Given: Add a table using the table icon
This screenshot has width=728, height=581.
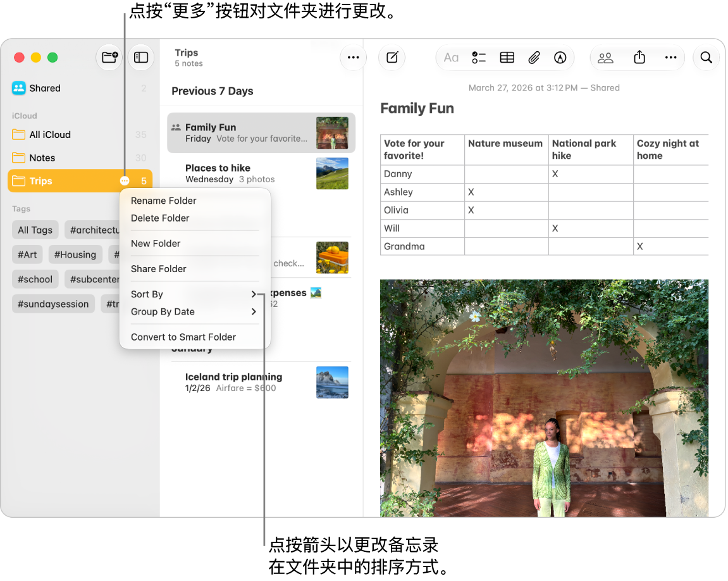Looking at the screenshot, I should 507,58.
